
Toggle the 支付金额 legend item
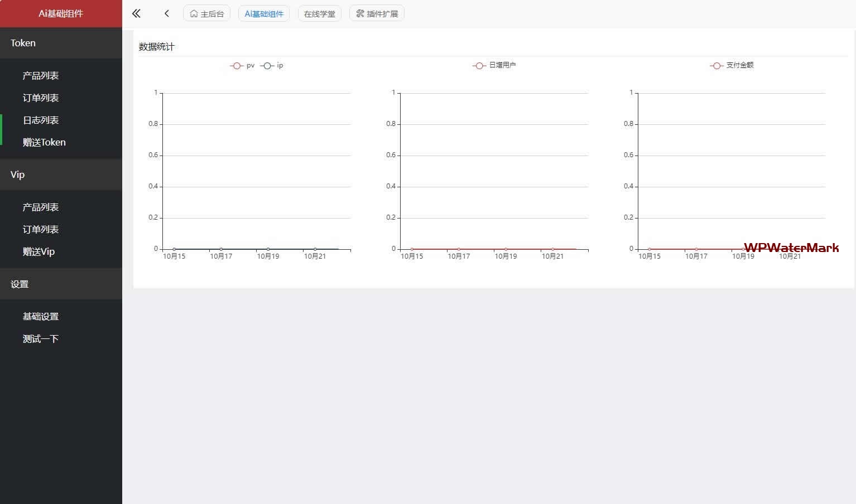pos(732,65)
